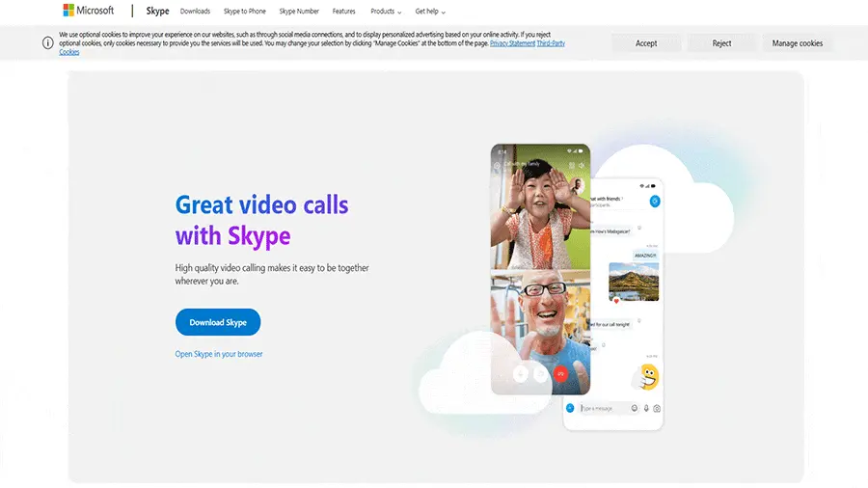Click the camera icon in message bar
This screenshot has width=868, height=488.
(657, 408)
